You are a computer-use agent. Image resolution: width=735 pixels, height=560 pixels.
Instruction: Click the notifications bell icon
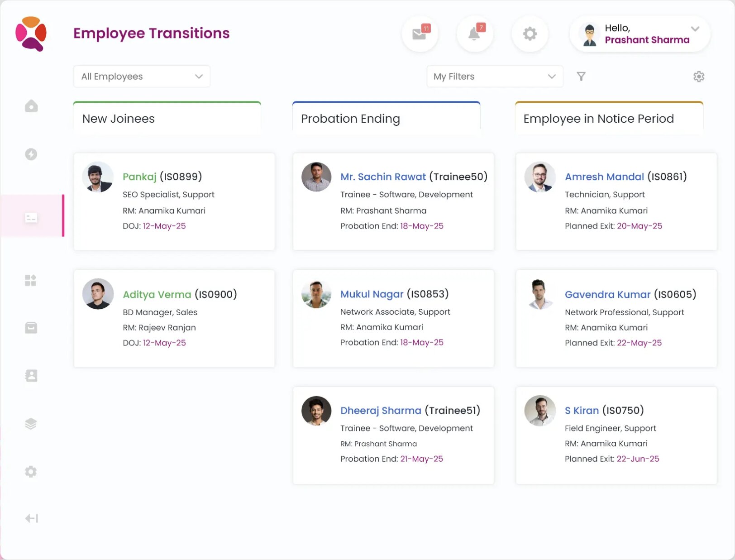click(x=474, y=34)
